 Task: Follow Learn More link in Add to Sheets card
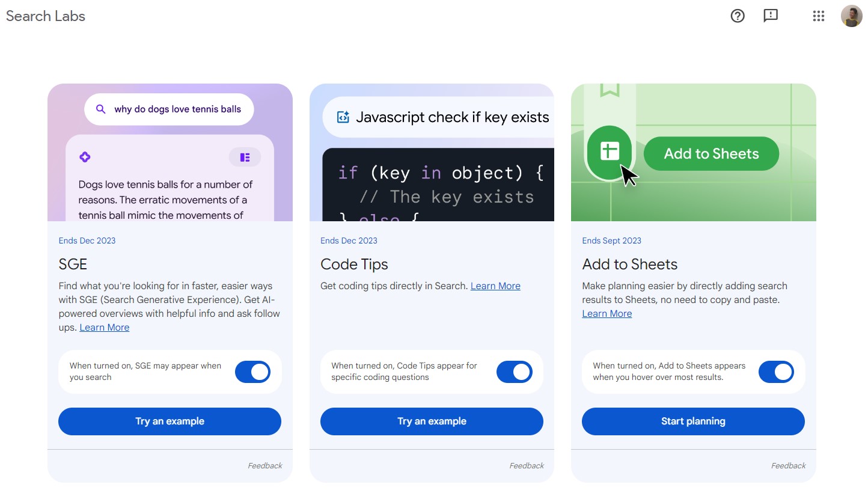(x=607, y=314)
